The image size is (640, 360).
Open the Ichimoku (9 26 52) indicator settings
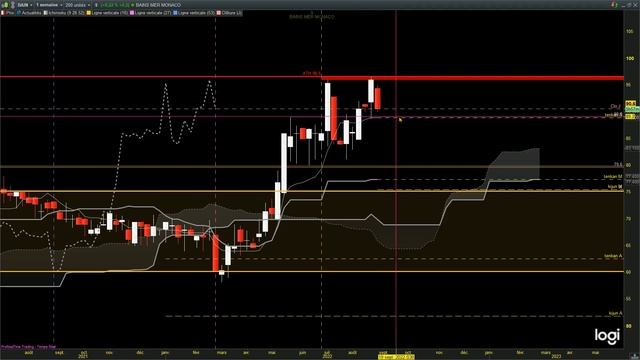pyautogui.click(x=66, y=13)
